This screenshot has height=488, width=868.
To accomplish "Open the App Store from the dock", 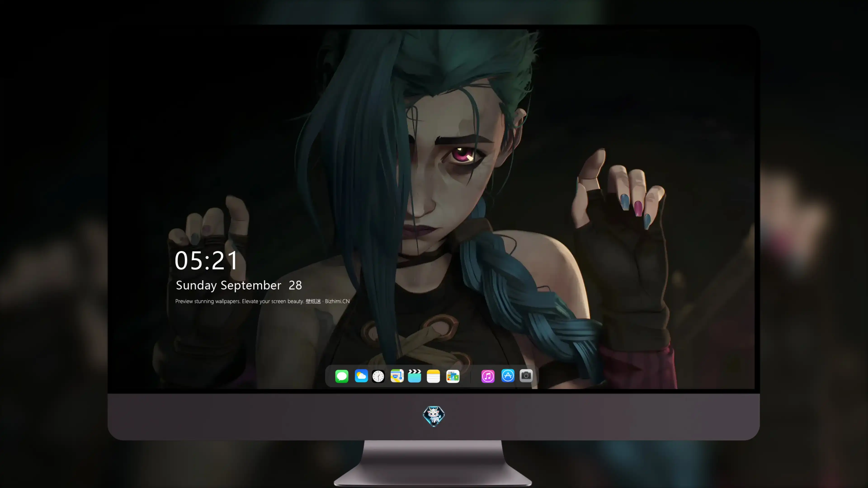I will tap(508, 376).
